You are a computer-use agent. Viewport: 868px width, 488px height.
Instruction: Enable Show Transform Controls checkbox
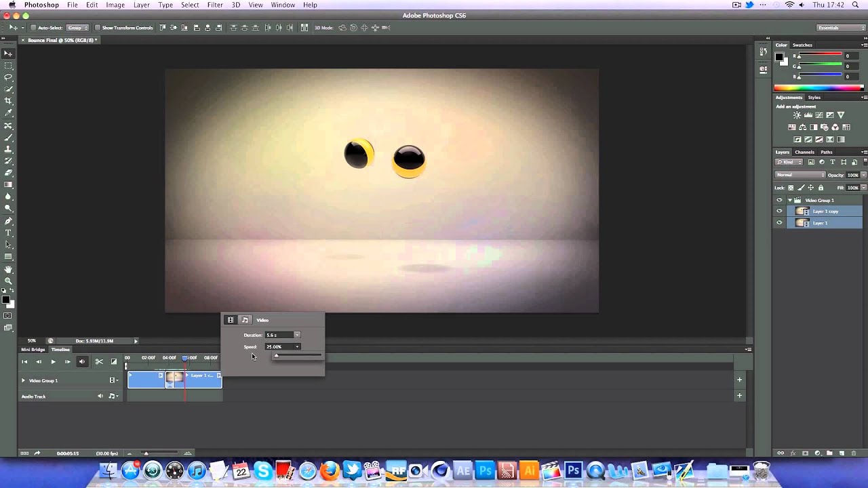(97, 28)
